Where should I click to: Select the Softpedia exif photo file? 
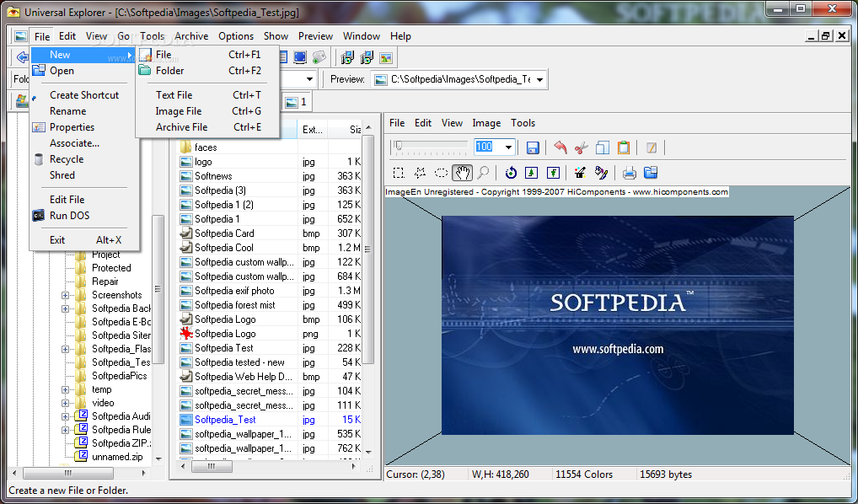pyautogui.click(x=234, y=291)
